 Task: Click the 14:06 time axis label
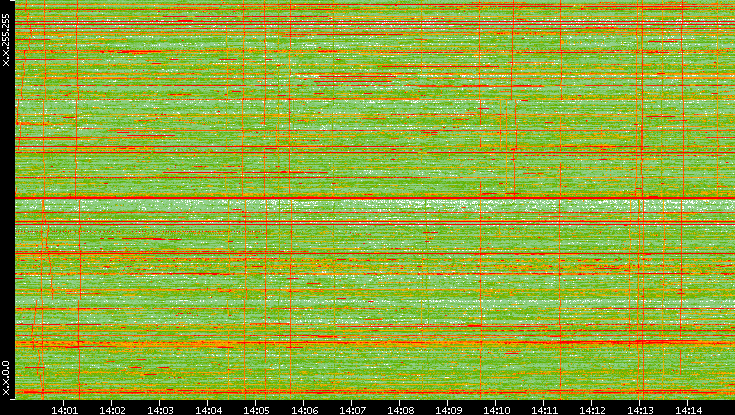pyautogui.click(x=304, y=410)
